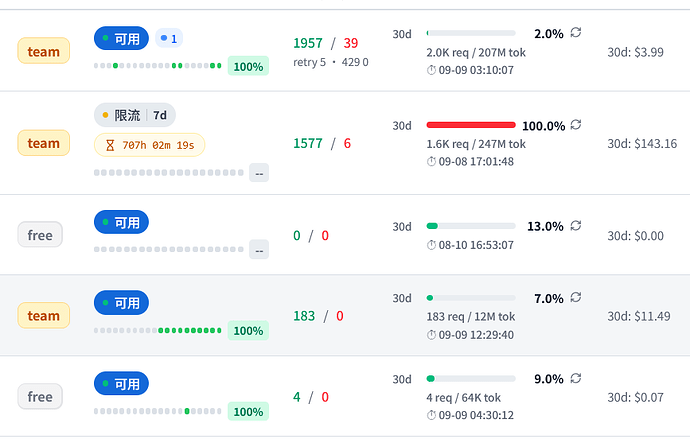Viewport: 690px width, 439px height.
Task: Refresh usage for the 100.0% row
Action: coord(576,125)
